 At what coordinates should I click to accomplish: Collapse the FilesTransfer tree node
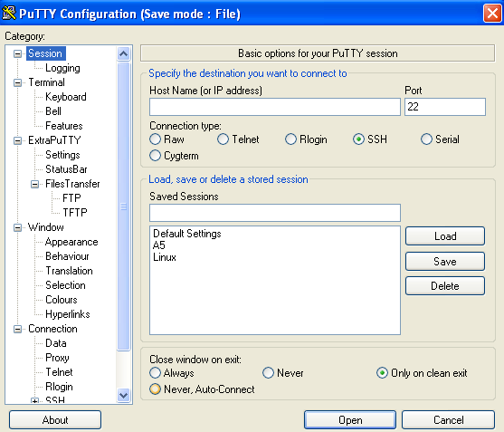34,184
